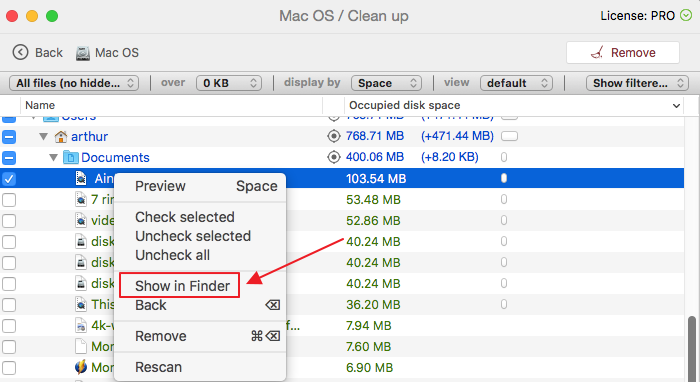Choose Preview from the context menu

coord(200,186)
